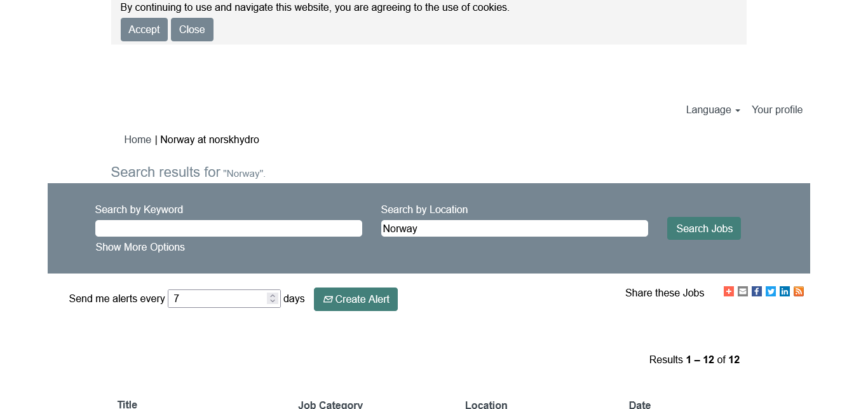The image size is (868, 409).
Task: Sort results by Date column
Action: point(639,405)
